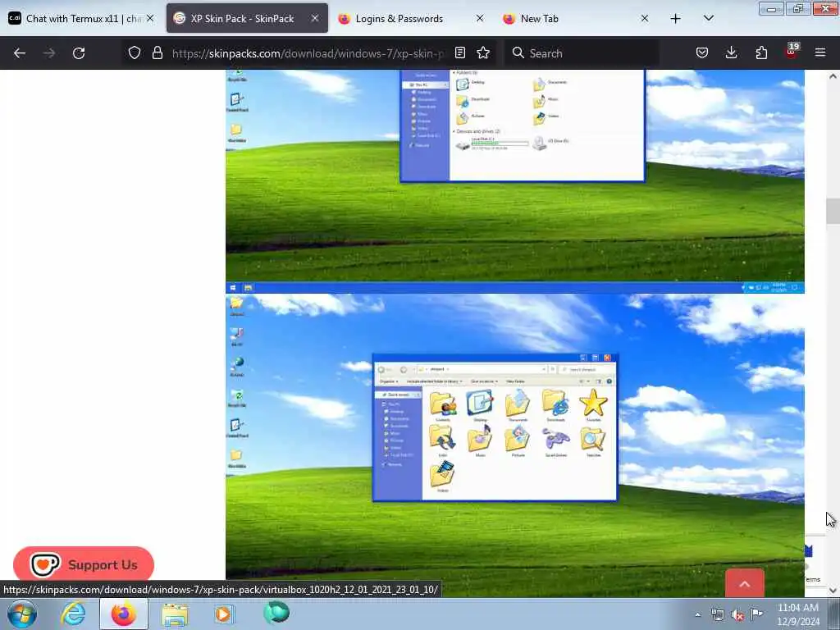Open Firefox application hamburger menu
Viewport: 840px width, 630px height.
[x=820, y=52]
